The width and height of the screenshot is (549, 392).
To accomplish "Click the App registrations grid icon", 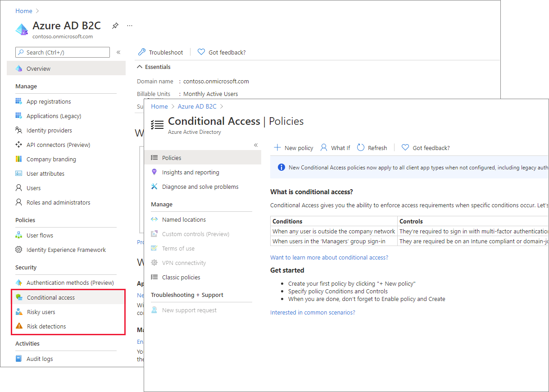I will click(18, 101).
